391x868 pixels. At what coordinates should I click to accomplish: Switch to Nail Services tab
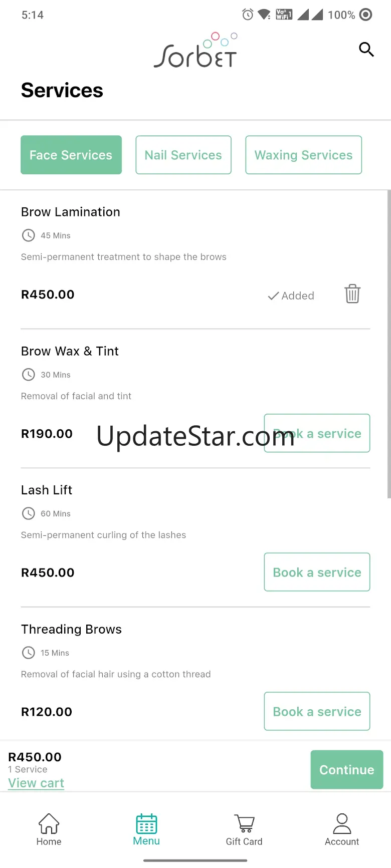pyautogui.click(x=183, y=155)
